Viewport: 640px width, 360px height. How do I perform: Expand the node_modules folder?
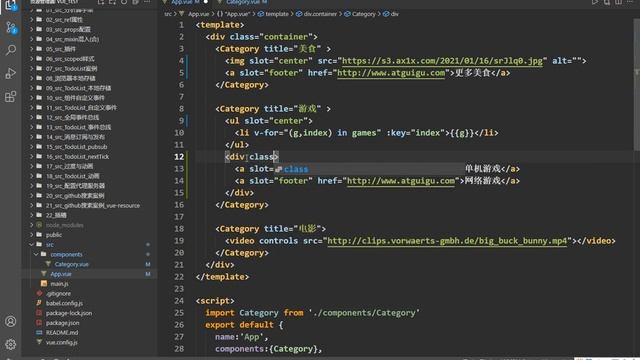[31, 225]
